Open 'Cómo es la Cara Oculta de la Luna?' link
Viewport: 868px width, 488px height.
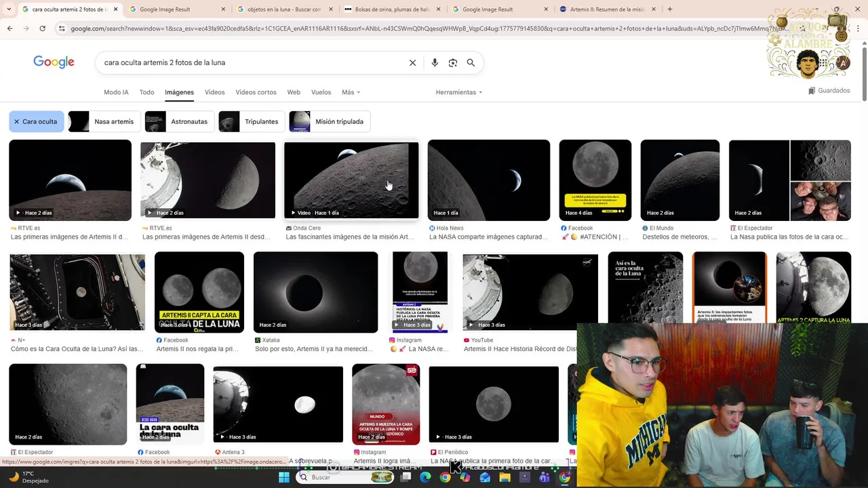77,349
